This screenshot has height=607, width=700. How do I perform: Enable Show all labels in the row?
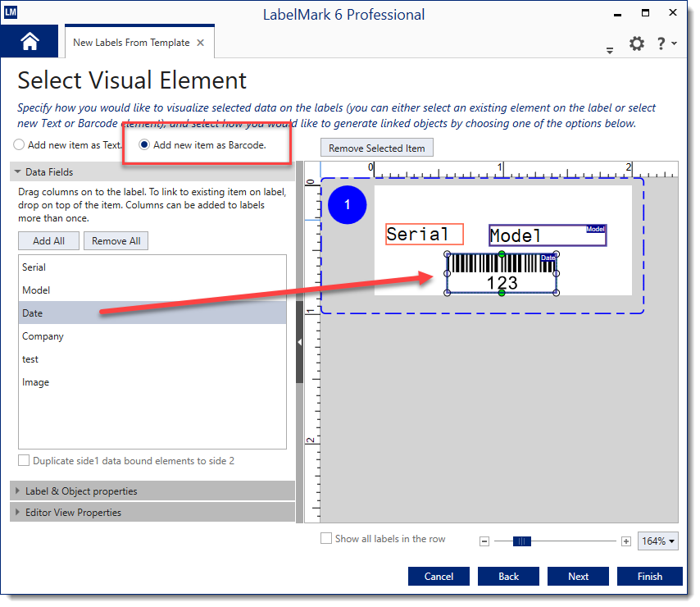[x=326, y=538]
